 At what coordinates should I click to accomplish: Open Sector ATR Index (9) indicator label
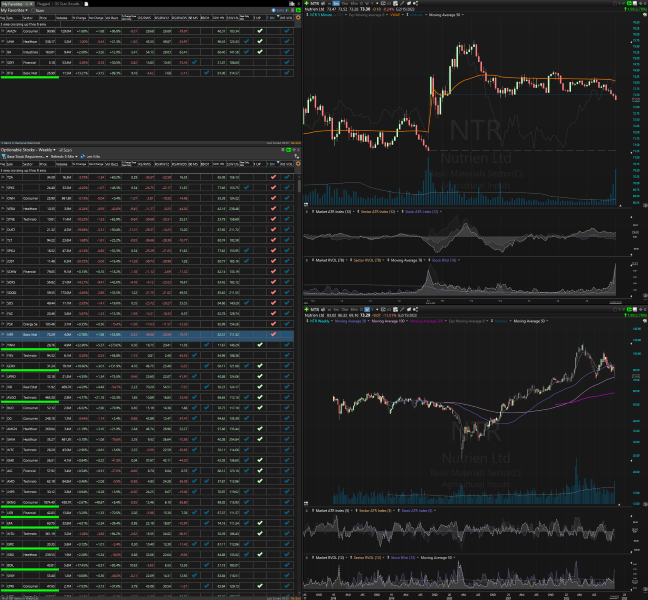[x=376, y=510]
